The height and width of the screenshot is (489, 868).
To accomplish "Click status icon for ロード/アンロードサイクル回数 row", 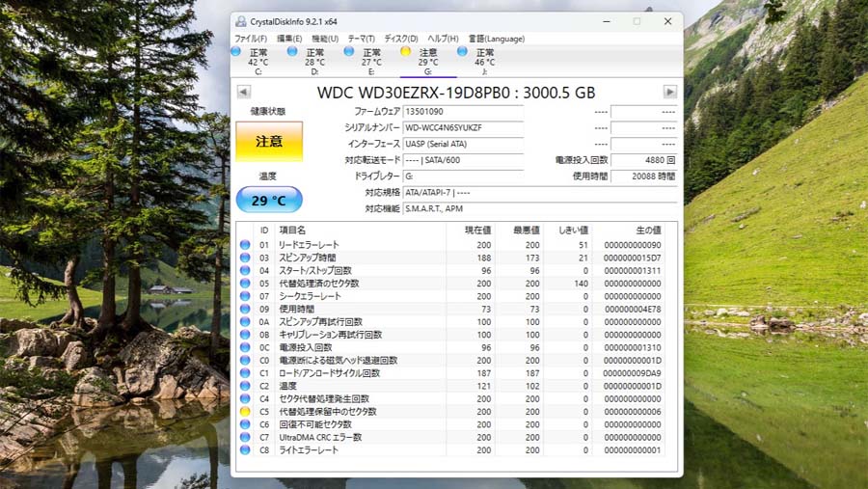I will pyautogui.click(x=245, y=373).
